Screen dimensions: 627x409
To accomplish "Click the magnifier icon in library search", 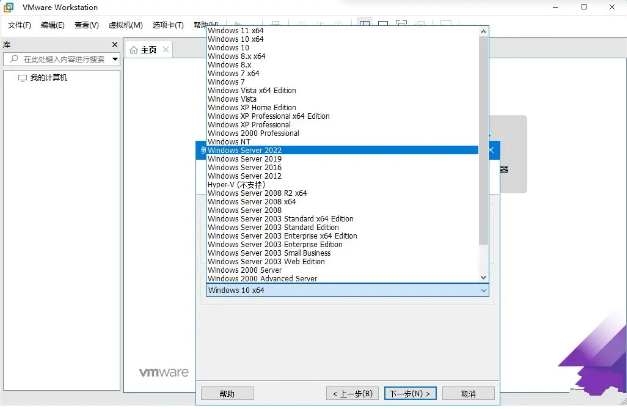I will coord(14,59).
